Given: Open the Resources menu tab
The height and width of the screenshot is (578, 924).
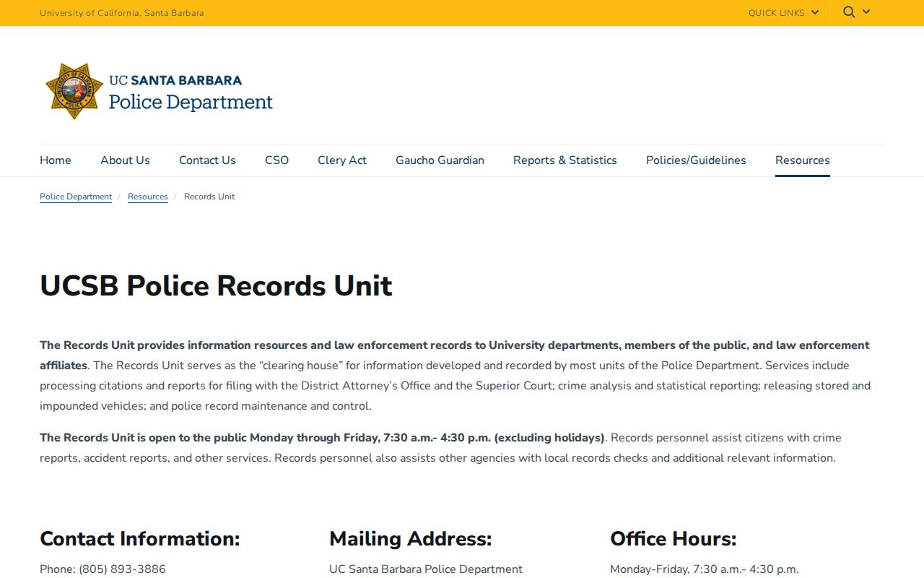Looking at the screenshot, I should point(803,160).
